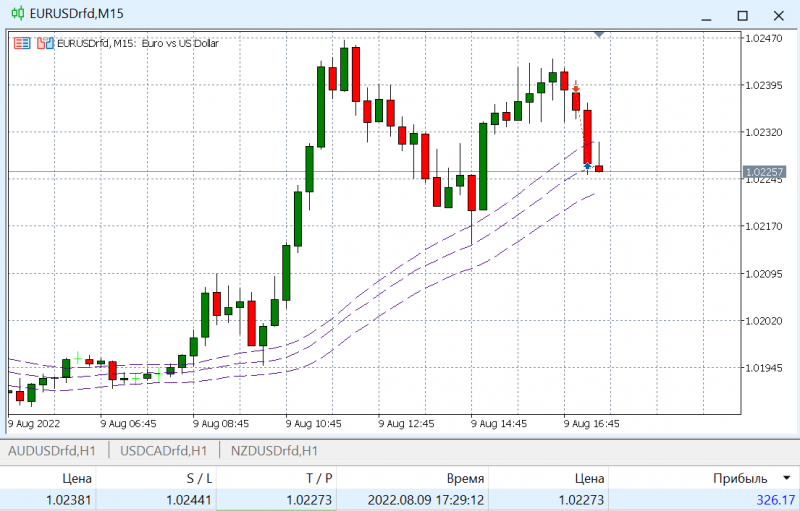Click the blue trade exit arrow marker
The height and width of the screenshot is (511, 800).
(587, 165)
